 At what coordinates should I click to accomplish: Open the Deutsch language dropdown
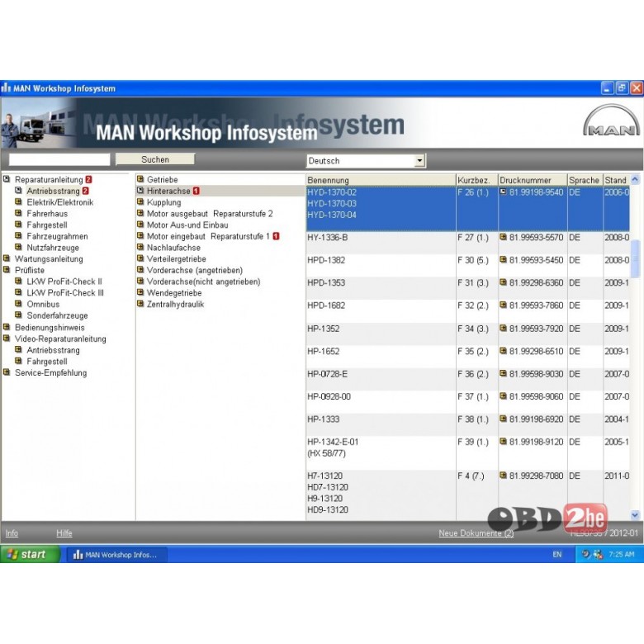[x=419, y=161]
